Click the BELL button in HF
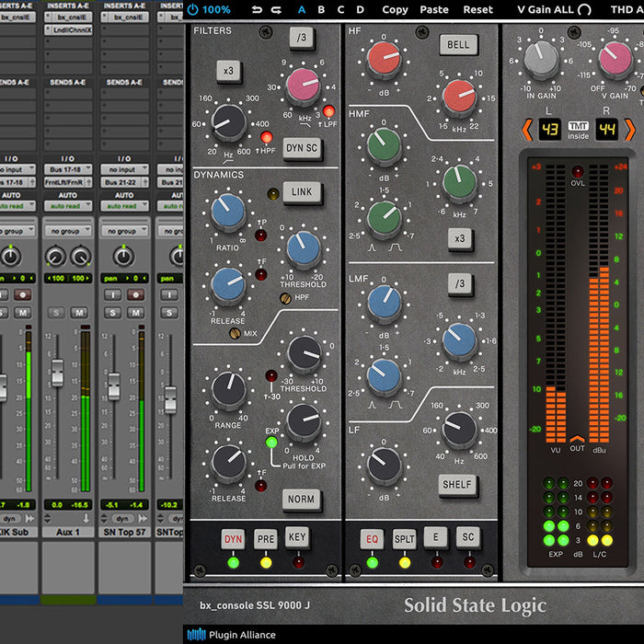Image resolution: width=644 pixels, height=644 pixels. coord(458,44)
